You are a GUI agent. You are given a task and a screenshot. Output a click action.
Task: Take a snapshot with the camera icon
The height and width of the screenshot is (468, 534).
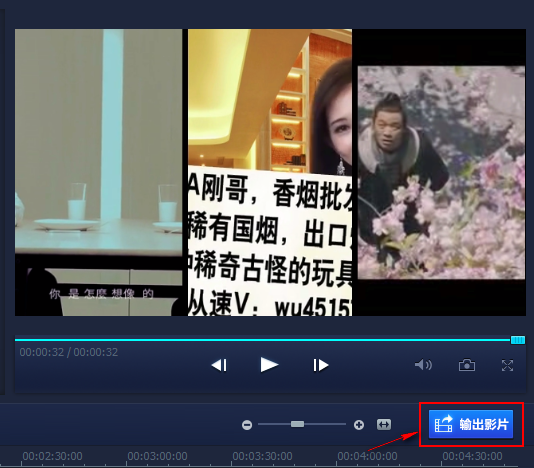pyautogui.click(x=467, y=365)
